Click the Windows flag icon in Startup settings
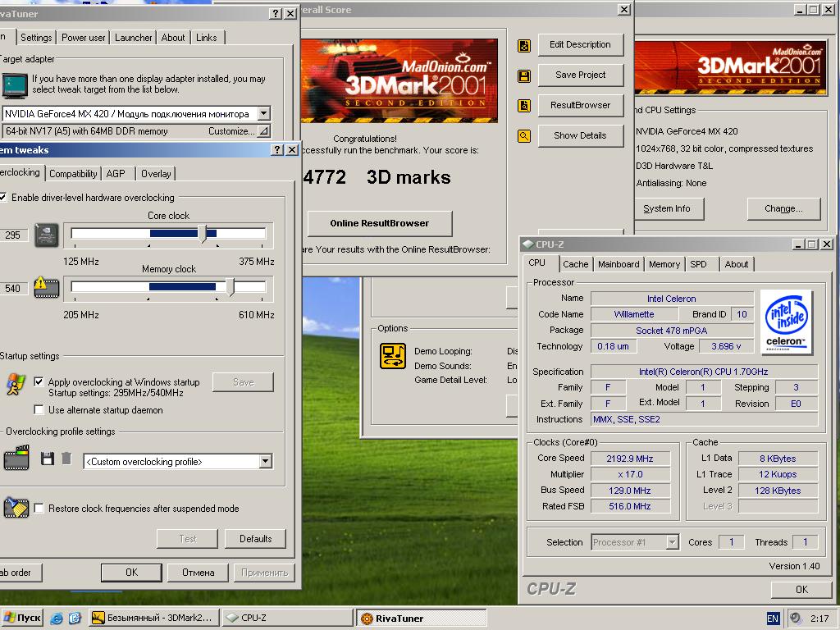This screenshot has height=630, width=840. coord(16,384)
